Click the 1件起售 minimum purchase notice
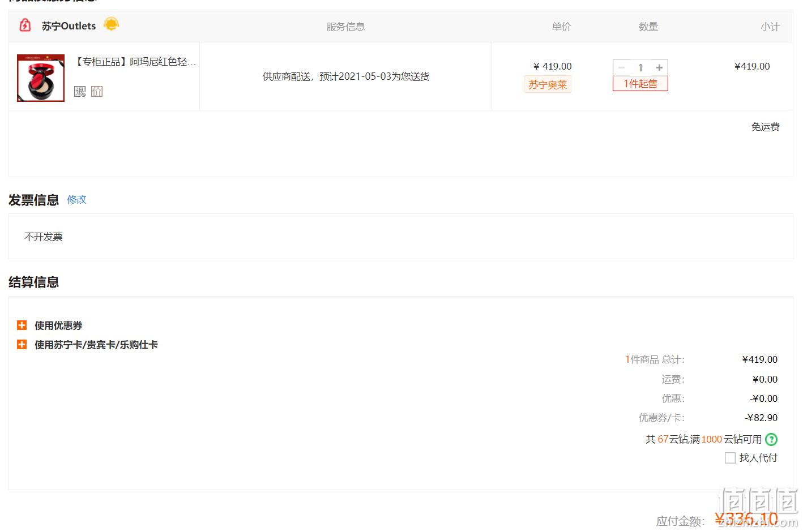The width and height of the screenshot is (803, 532). (x=640, y=84)
